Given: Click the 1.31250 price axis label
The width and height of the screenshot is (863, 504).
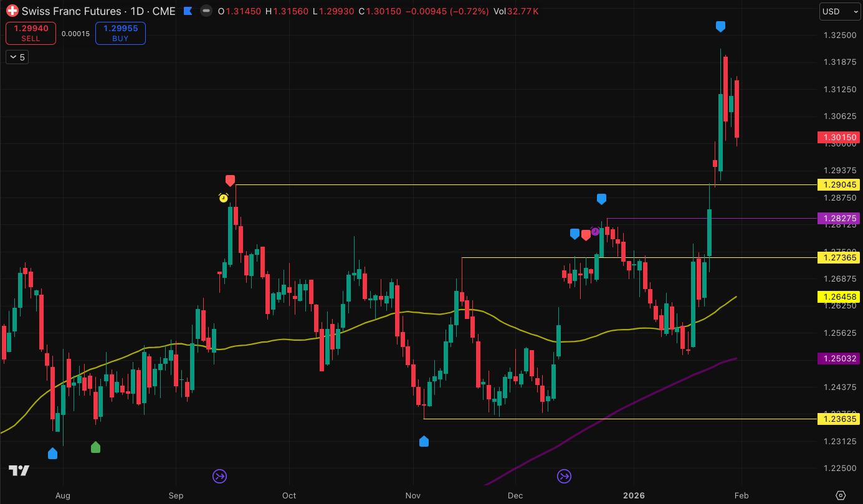Looking at the screenshot, I should click(x=839, y=90).
